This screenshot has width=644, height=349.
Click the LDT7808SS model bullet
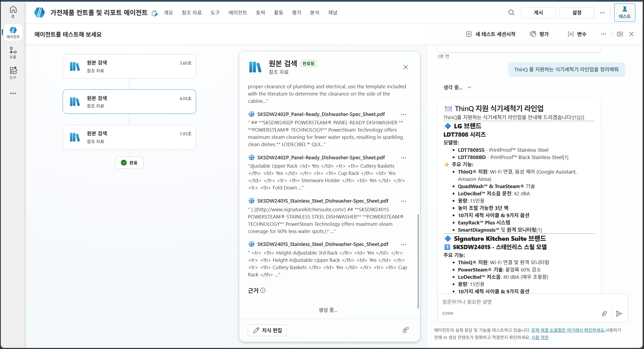[503, 150]
